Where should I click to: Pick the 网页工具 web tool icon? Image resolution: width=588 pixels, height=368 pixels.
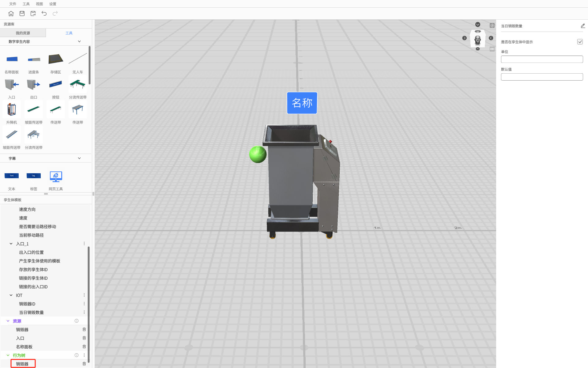(56, 177)
